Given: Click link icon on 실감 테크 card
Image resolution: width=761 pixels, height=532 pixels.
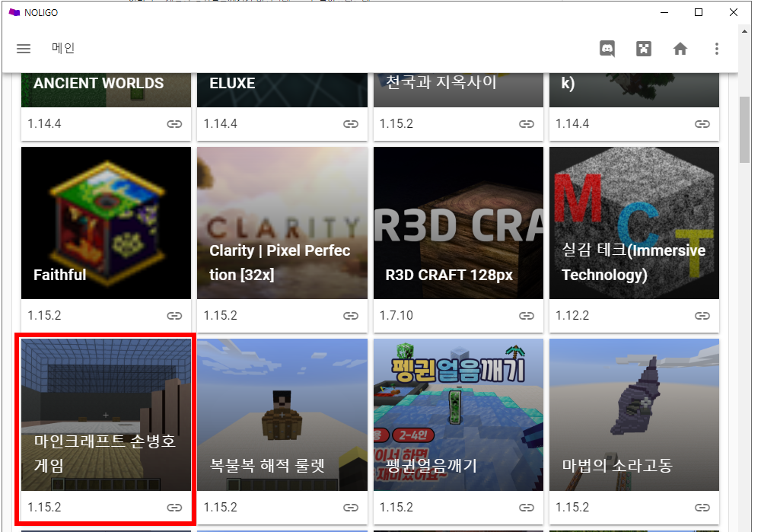Looking at the screenshot, I should pyautogui.click(x=702, y=316).
